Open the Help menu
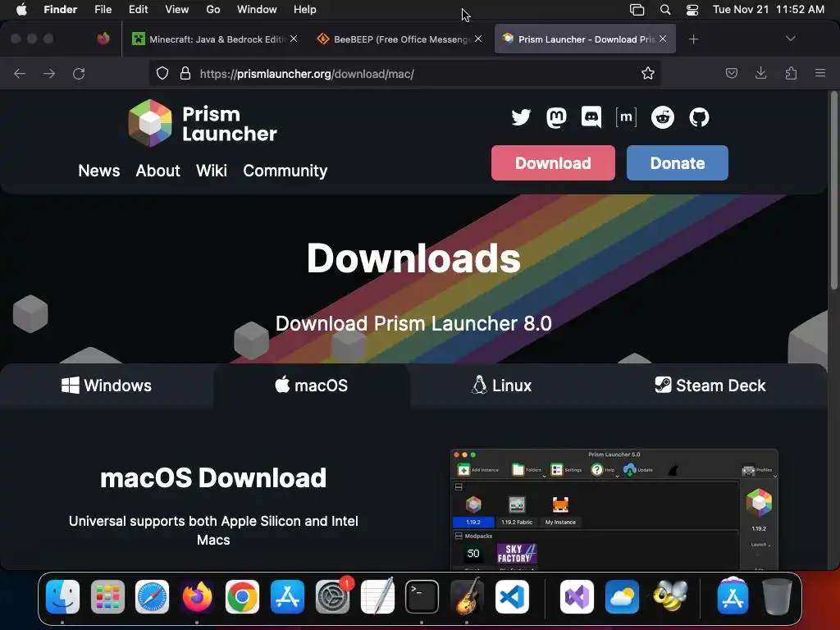The width and height of the screenshot is (840, 630). pyautogui.click(x=305, y=10)
